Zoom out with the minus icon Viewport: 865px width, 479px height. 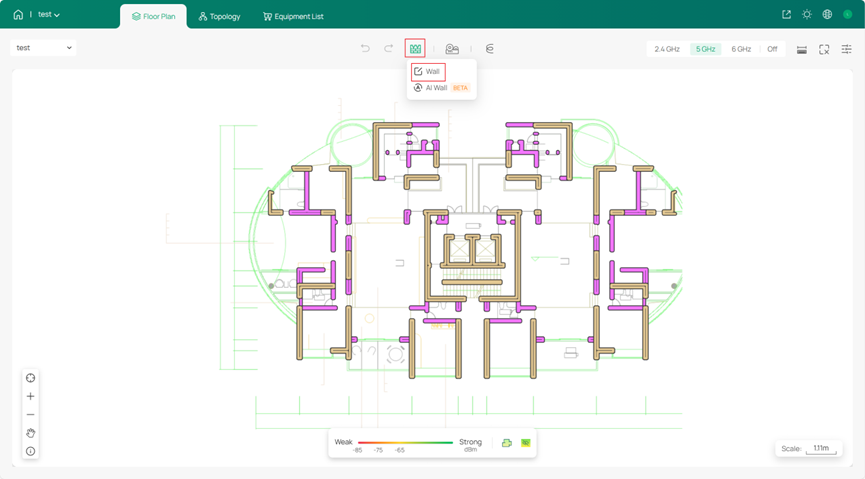click(31, 414)
